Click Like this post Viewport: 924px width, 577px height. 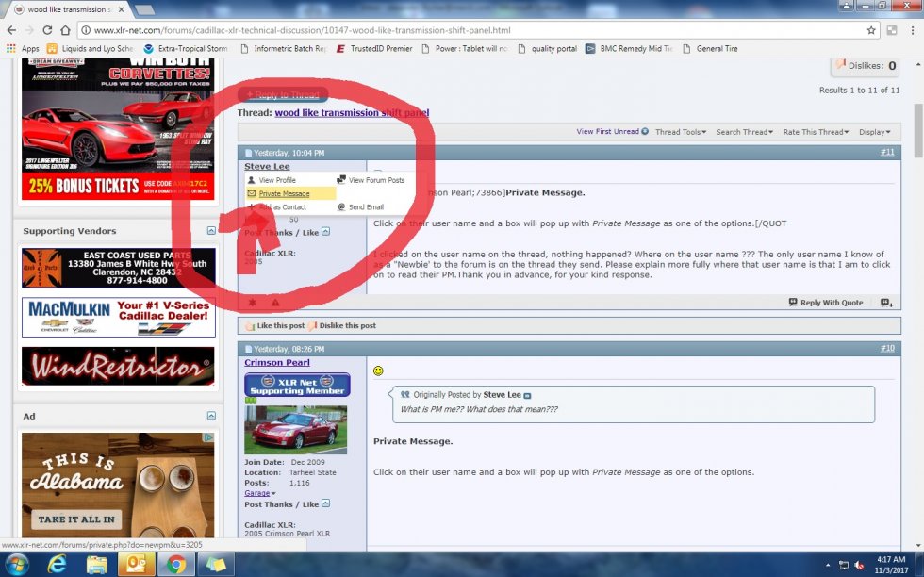275,325
